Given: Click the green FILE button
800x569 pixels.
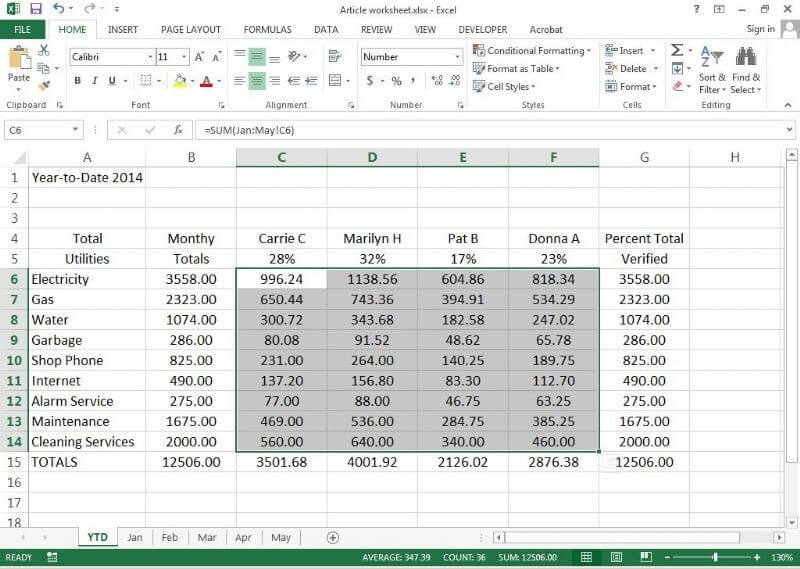Looking at the screenshot, I should click(22, 30).
